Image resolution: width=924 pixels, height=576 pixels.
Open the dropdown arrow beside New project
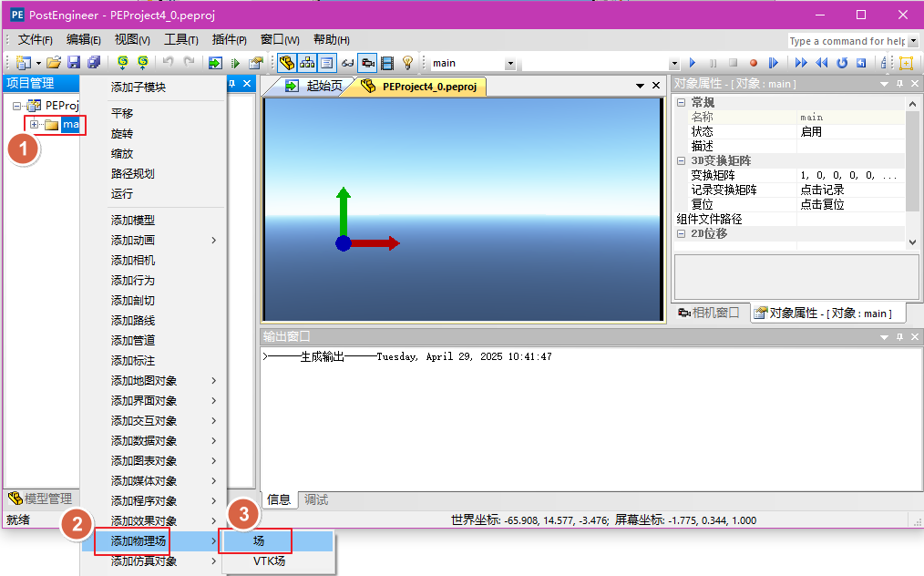(38, 63)
